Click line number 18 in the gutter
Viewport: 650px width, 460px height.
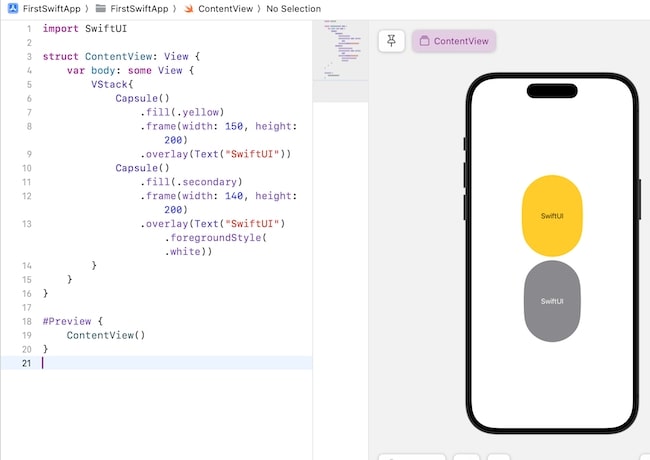click(27, 321)
